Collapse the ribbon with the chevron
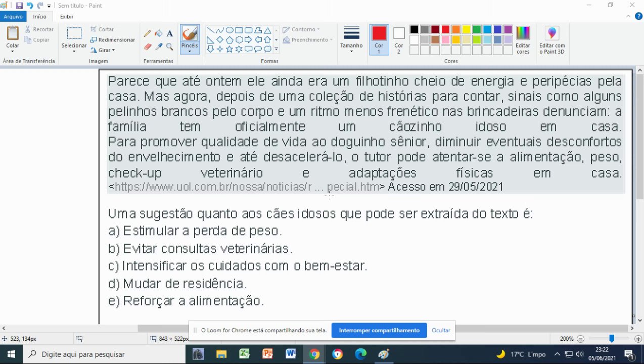The width and height of the screenshot is (644, 364). 628,17
